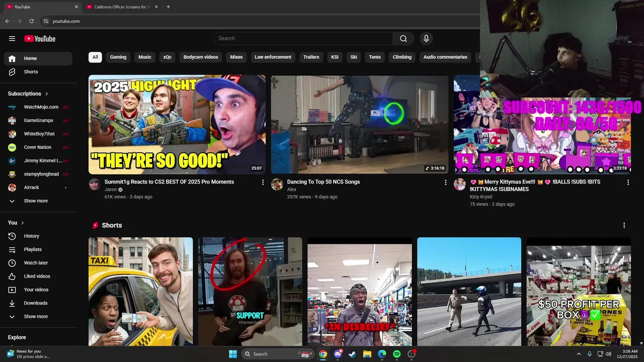The image size is (644, 362).
Task: Open the $50 PROFIT PER BOX Short
Action: (579, 292)
